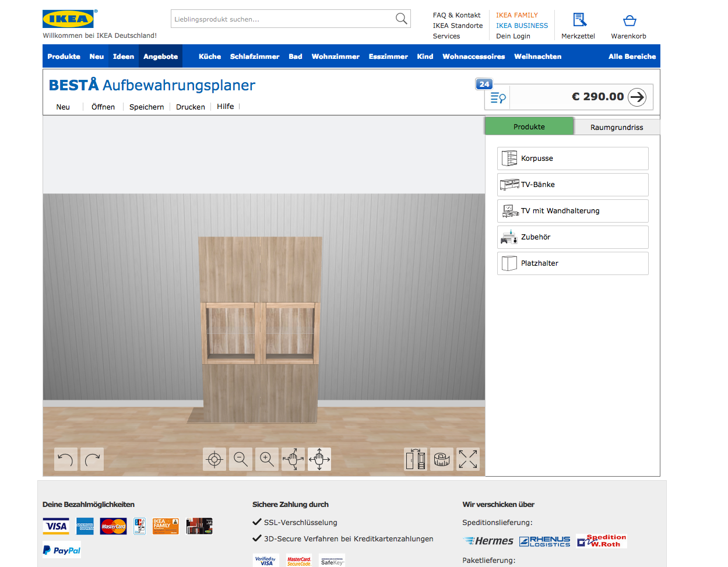
Task: Click the search magnifier icon
Action: tap(401, 19)
